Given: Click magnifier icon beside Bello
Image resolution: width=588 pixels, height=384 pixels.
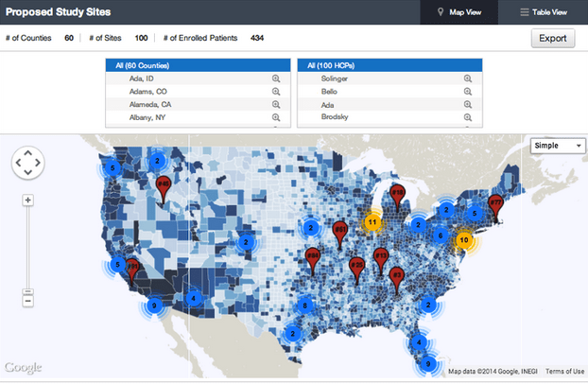Looking at the screenshot, I should [467, 92].
